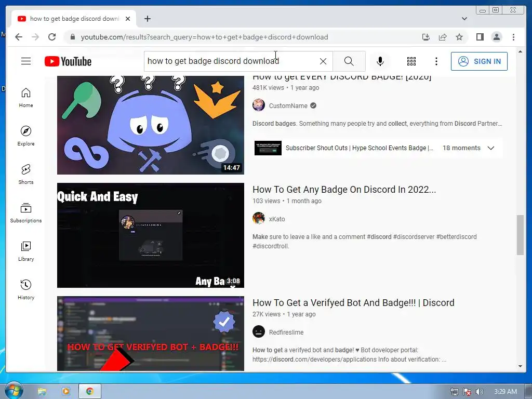This screenshot has height=399, width=532.
Task: Click the 3:29 AM system clock
Action: coord(505,392)
